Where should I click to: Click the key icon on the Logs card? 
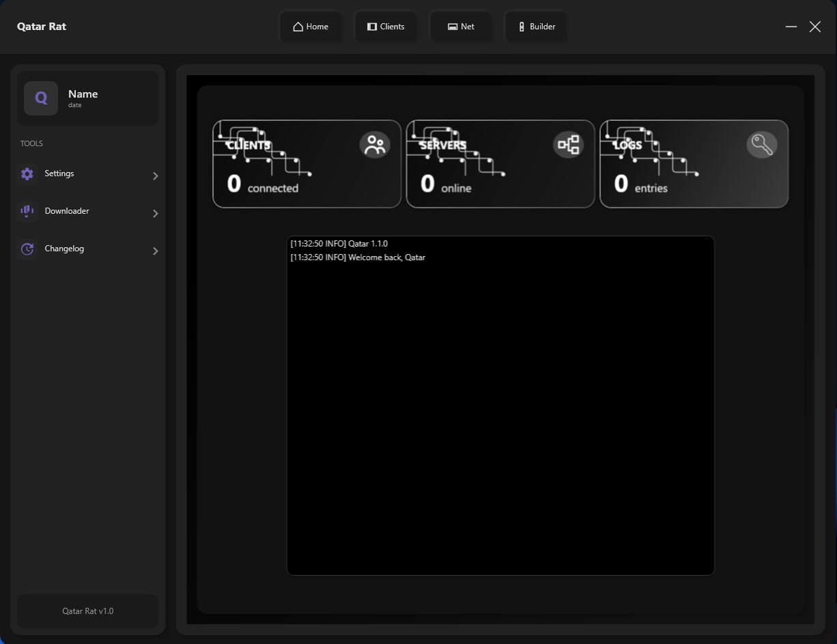[x=763, y=144]
